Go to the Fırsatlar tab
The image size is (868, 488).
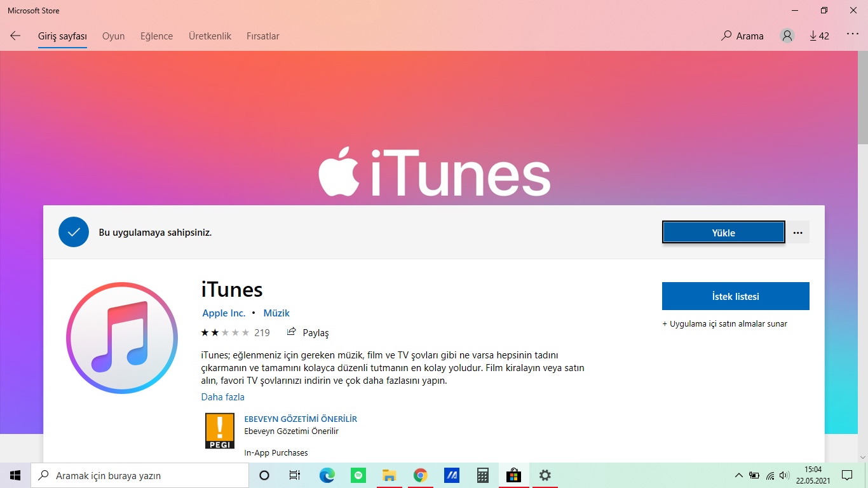(x=263, y=36)
